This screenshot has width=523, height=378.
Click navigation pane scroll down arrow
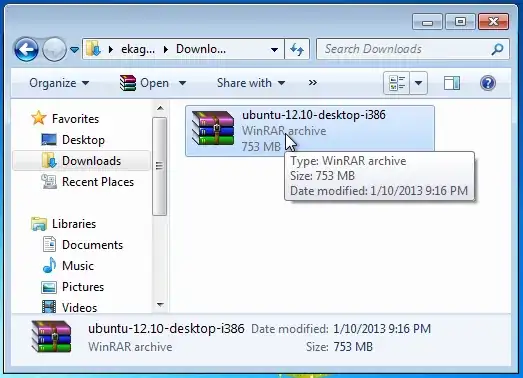[160, 304]
